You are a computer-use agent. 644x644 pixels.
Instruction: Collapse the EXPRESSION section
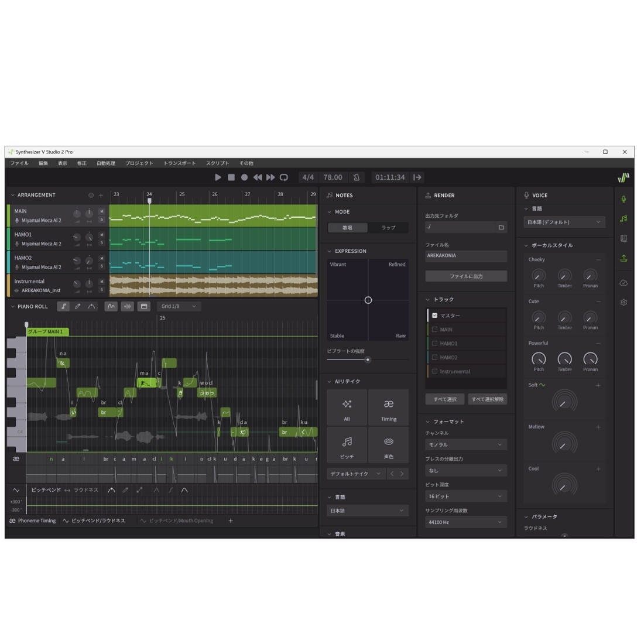(330, 251)
